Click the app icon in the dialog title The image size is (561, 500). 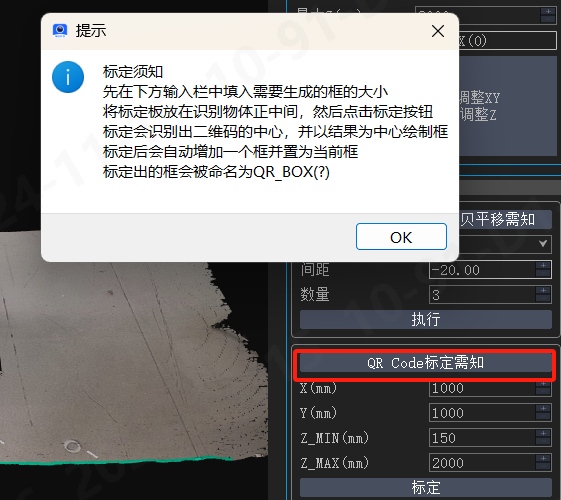[59, 31]
